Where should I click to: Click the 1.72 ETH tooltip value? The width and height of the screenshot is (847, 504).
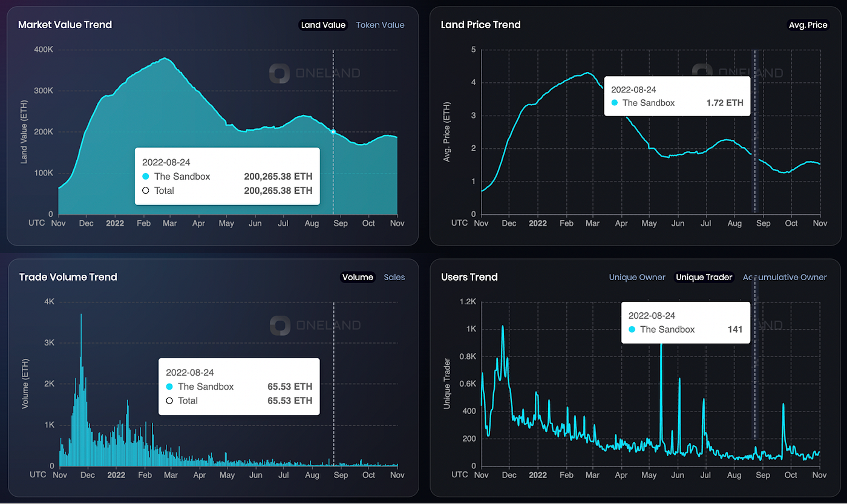click(724, 103)
